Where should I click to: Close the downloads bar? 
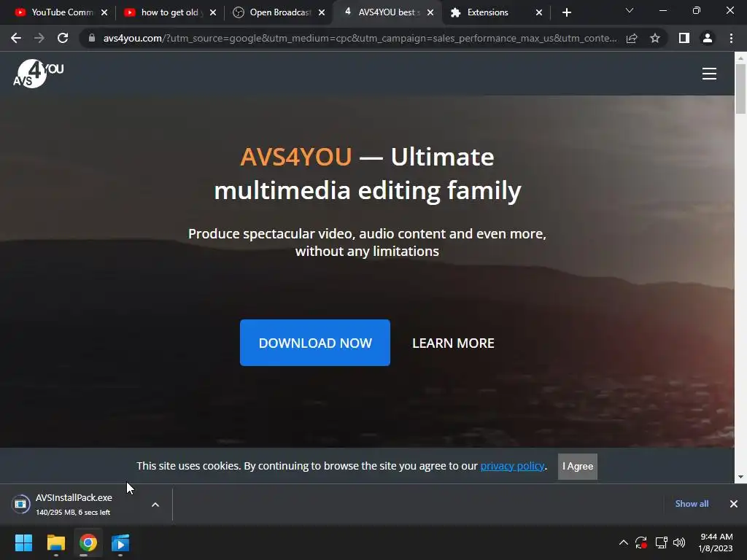[x=734, y=504]
